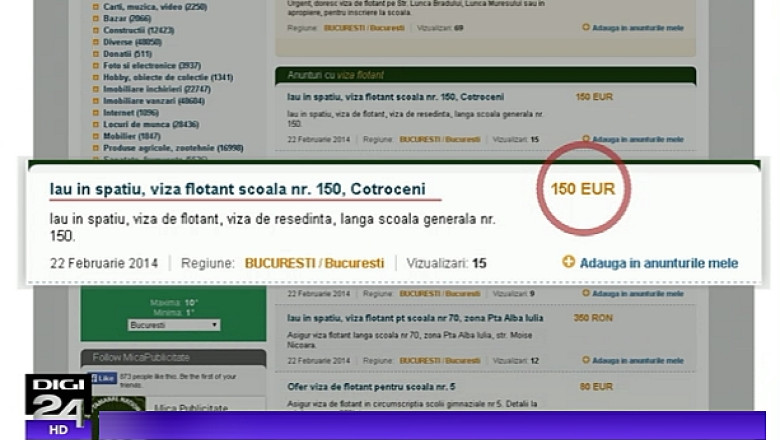Open Produse agricole, zootehnie category
This screenshot has height=440, width=780.
point(173,148)
